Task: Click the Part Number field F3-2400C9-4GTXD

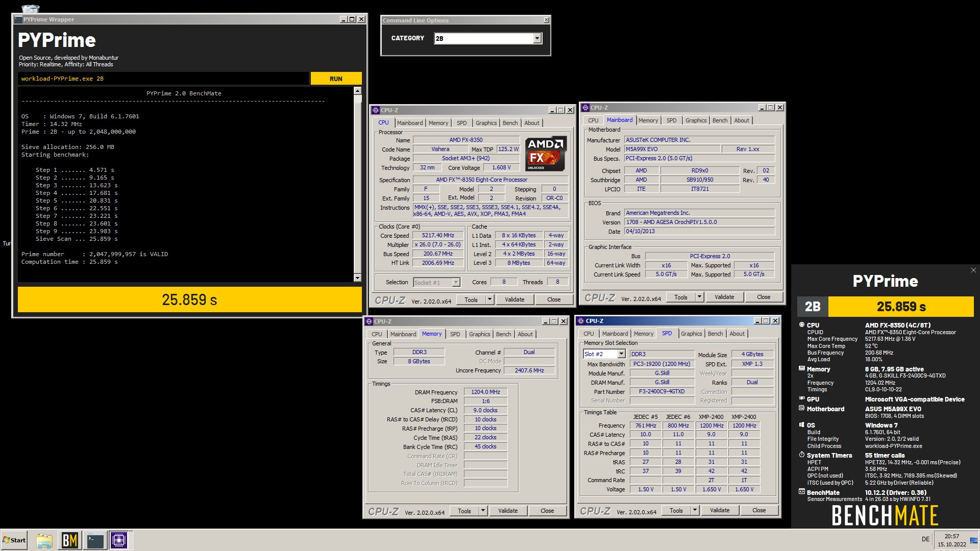Action: (x=661, y=392)
